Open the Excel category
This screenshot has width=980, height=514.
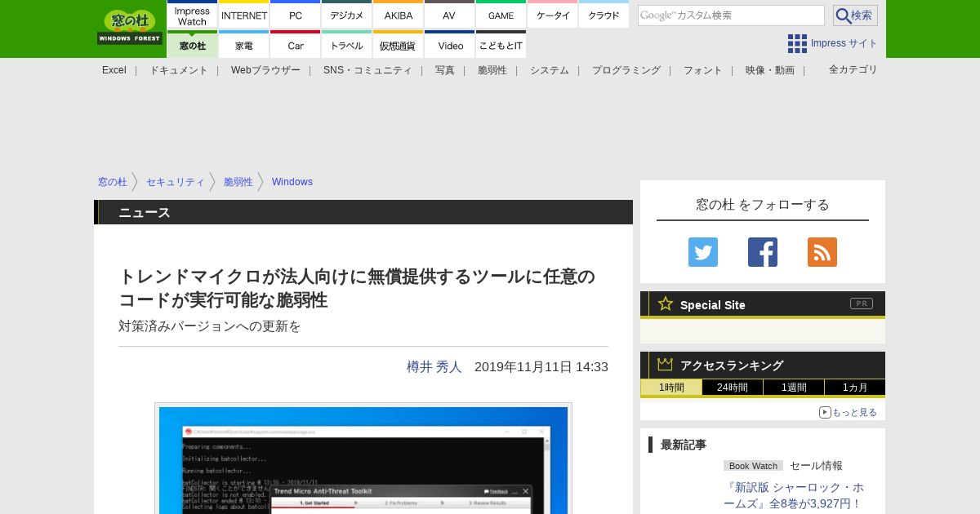coord(114,70)
